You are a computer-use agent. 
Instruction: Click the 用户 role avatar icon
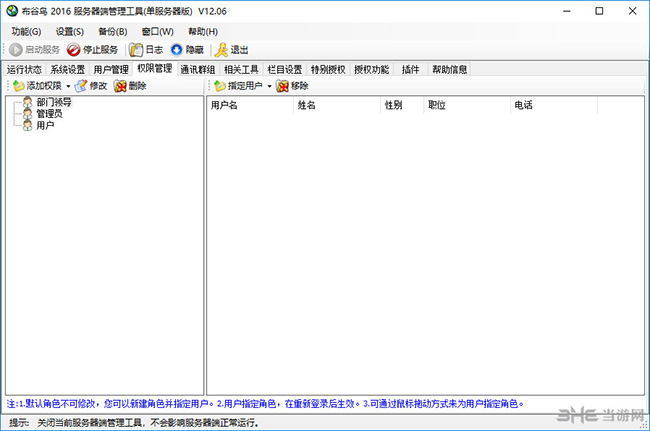pyautogui.click(x=27, y=125)
